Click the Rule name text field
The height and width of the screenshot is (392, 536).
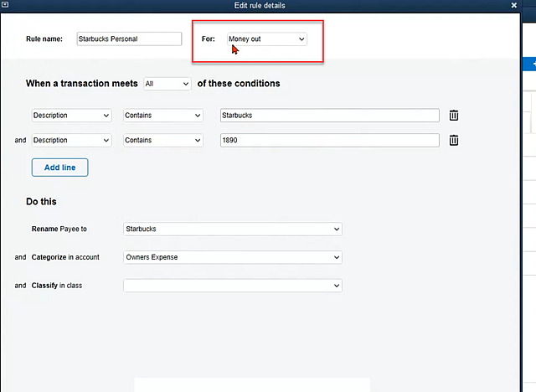point(128,39)
